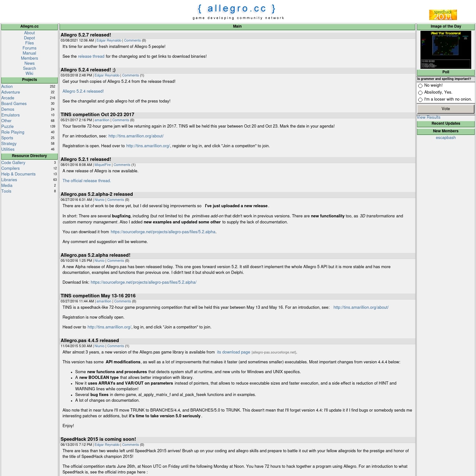Open the Emulators projects category
Viewport: 476px width, 476px height.
(x=10, y=115)
